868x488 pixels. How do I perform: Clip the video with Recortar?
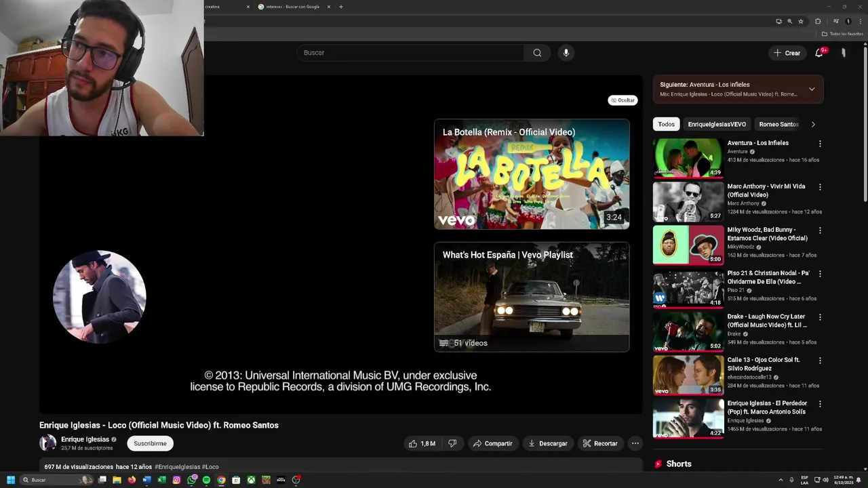coord(600,443)
